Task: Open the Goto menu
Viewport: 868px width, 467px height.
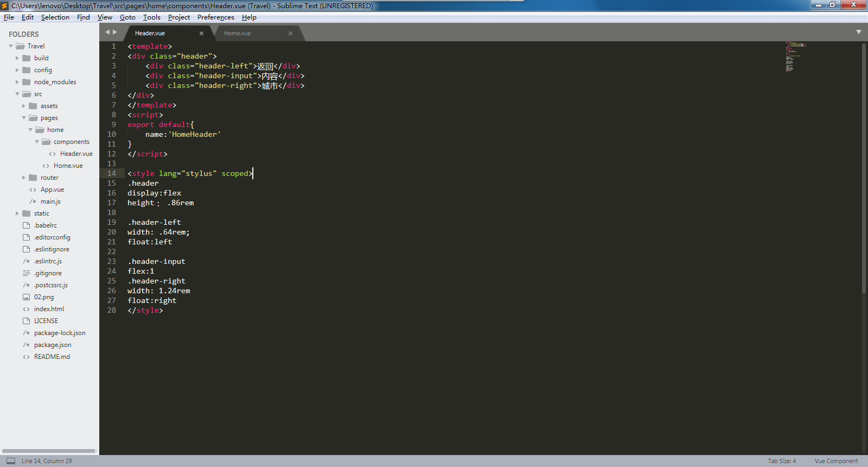Action: pyautogui.click(x=127, y=17)
